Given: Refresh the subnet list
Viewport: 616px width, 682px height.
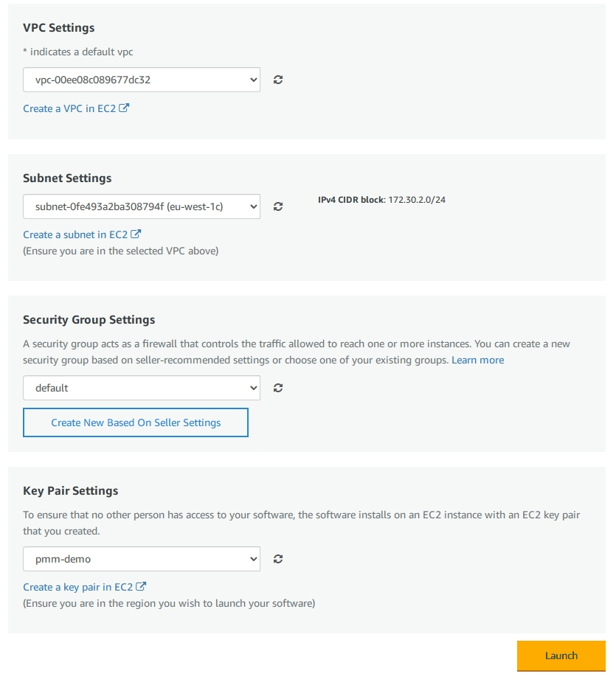Looking at the screenshot, I should coord(278,206).
